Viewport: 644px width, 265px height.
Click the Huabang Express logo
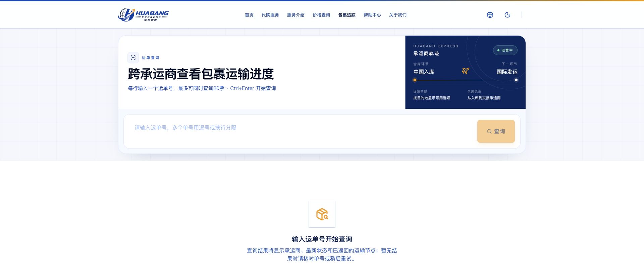click(x=143, y=15)
